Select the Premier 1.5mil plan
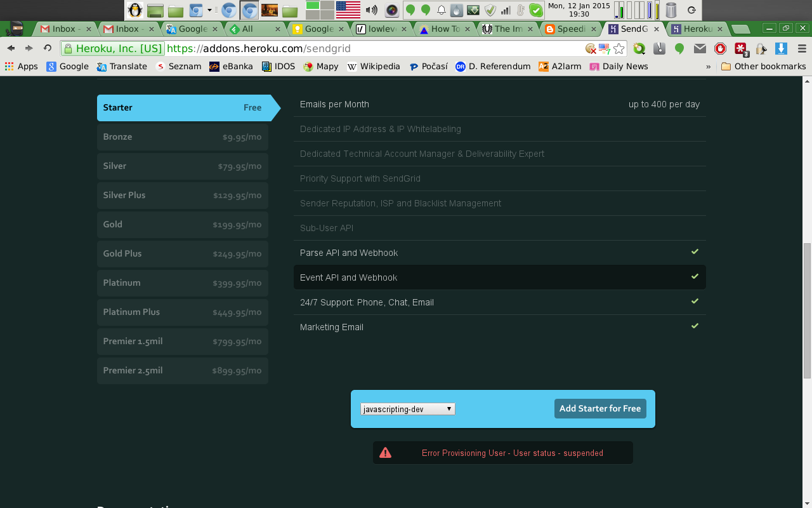 coord(183,341)
